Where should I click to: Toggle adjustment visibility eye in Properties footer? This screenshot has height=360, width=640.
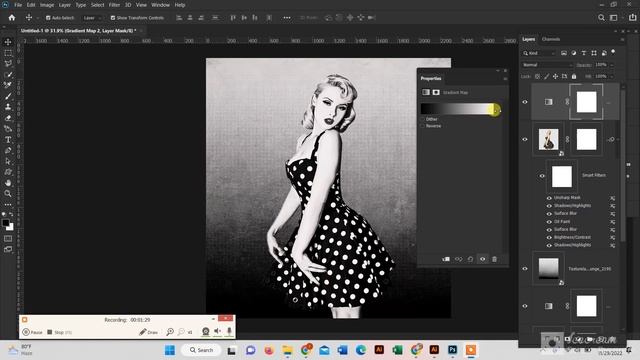(x=482, y=259)
